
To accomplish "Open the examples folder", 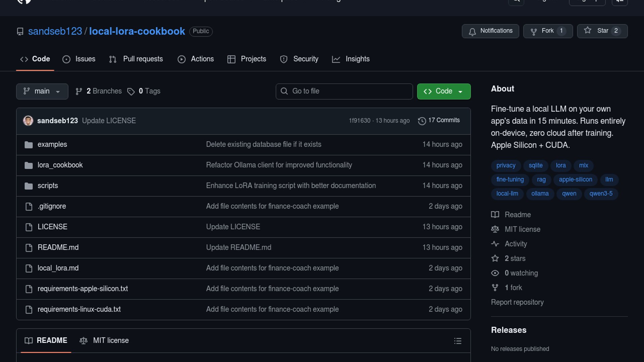I will point(52,144).
